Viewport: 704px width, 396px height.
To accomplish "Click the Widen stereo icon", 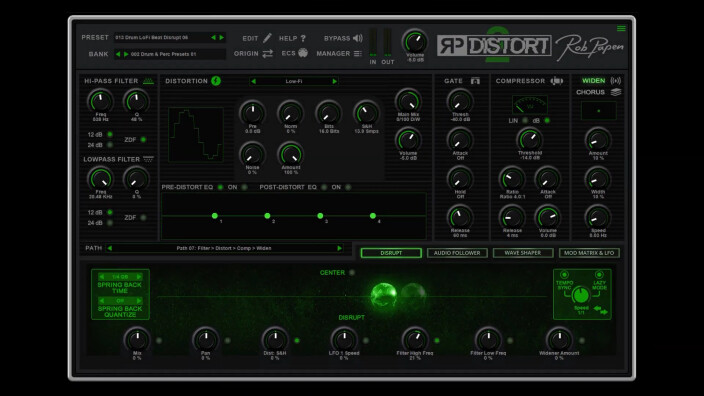I will [616, 81].
